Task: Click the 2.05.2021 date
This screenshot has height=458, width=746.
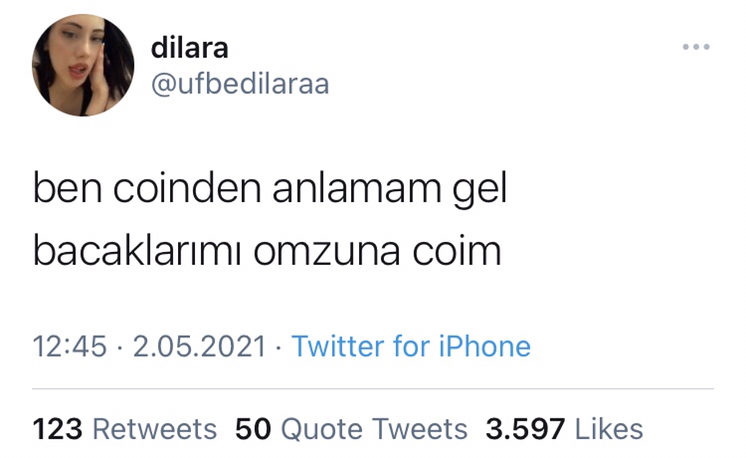Action: pos(199,346)
